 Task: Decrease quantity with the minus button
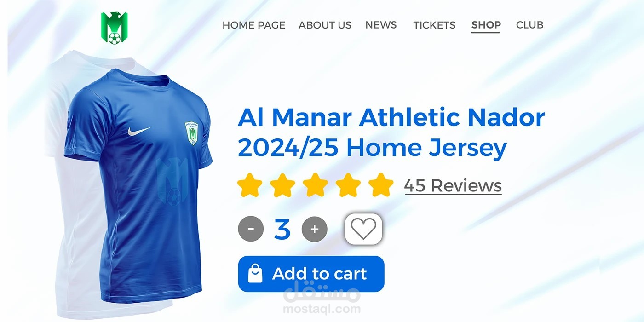click(251, 229)
